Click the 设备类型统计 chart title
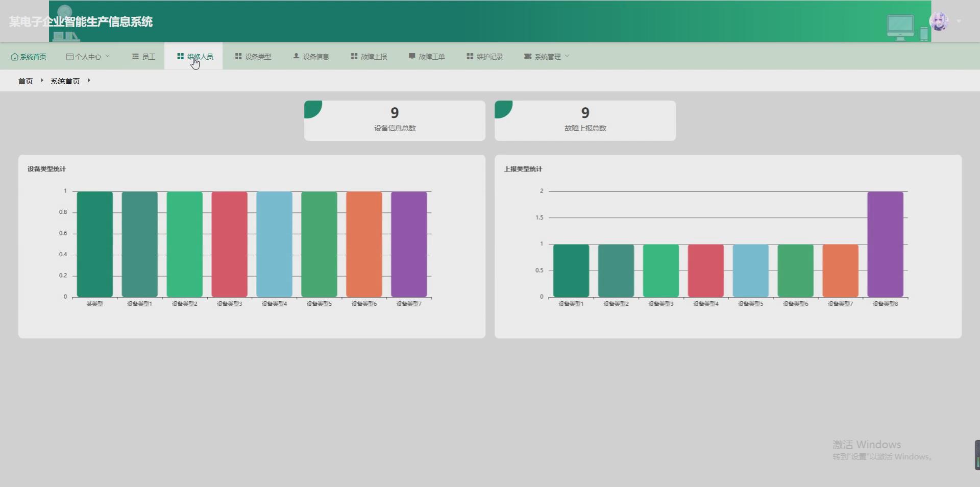The width and height of the screenshot is (980, 487). click(x=46, y=169)
